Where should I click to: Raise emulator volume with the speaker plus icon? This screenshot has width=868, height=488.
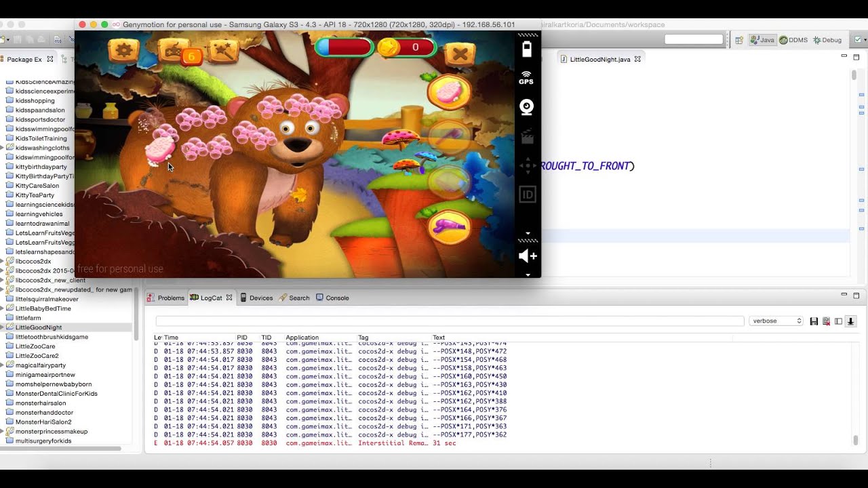pos(528,256)
